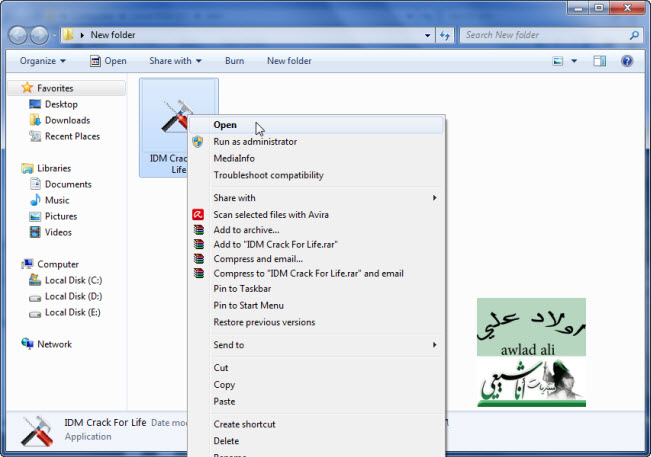This screenshot has width=651, height=457.
Task: Click WinRAR icon beside Add to archive
Action: coord(199,230)
